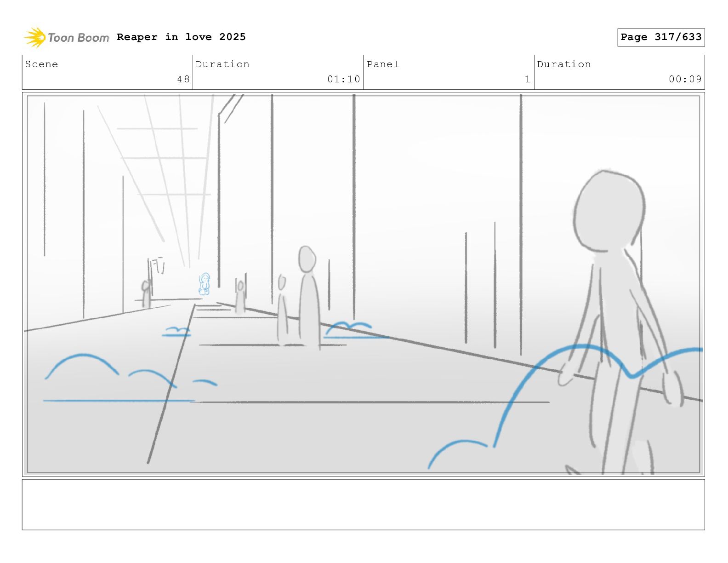Click the 'Panel' header label
The height and width of the screenshot is (563, 728).
pos(383,64)
